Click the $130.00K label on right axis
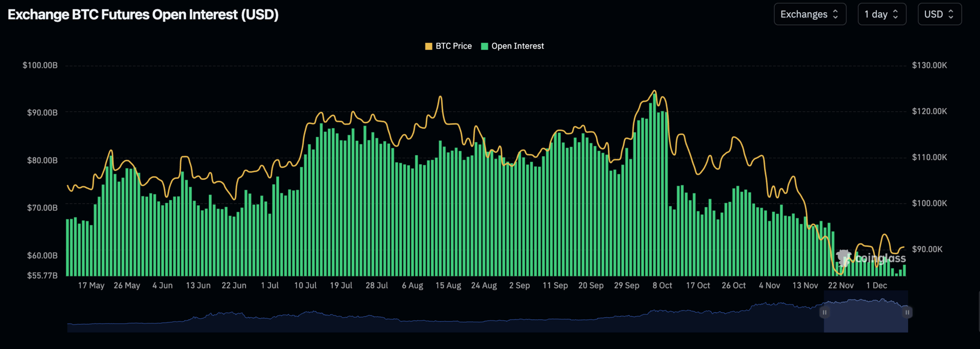Screen dimensions: 980x349 pyautogui.click(x=929, y=65)
